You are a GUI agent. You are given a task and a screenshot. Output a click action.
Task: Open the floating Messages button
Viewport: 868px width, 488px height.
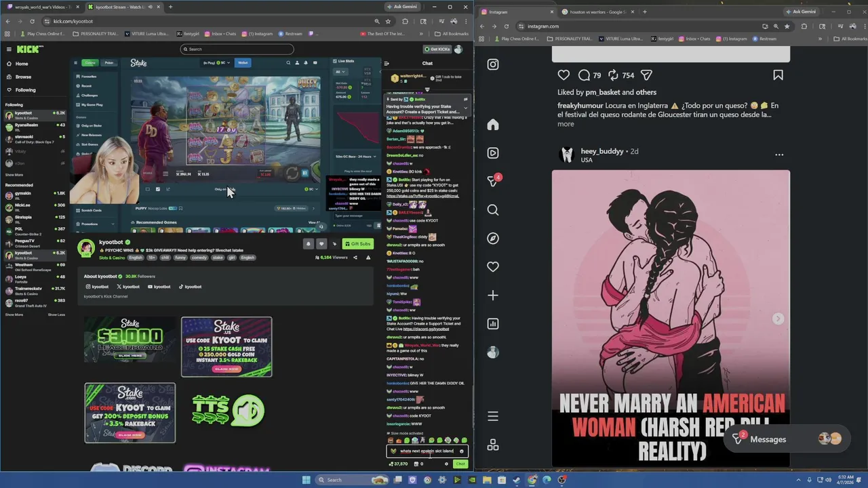click(x=787, y=439)
